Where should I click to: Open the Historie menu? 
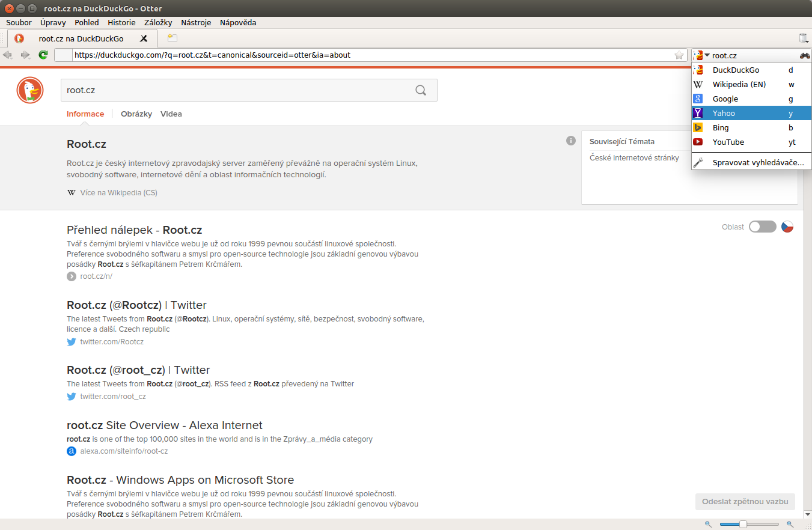(121, 22)
